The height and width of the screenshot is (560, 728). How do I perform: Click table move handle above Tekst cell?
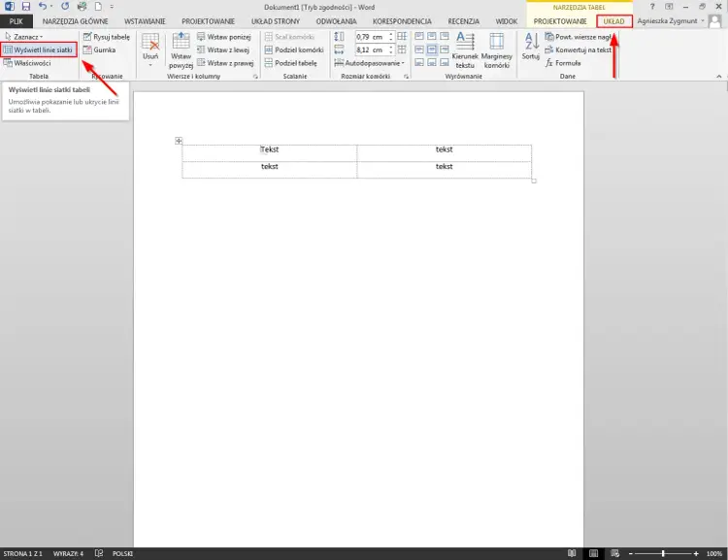(179, 141)
